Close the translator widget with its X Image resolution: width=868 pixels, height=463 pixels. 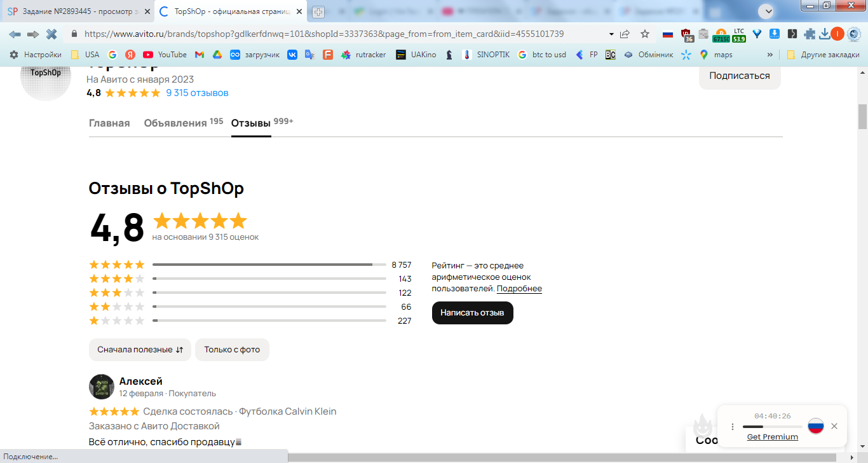(834, 426)
